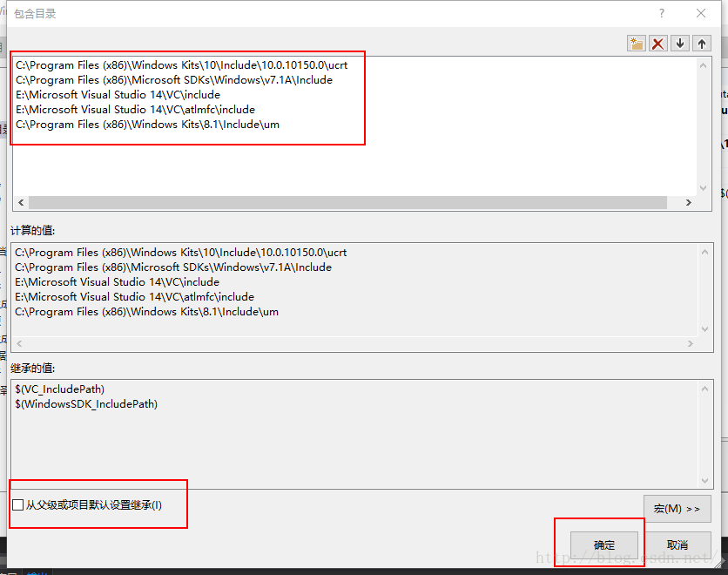Image resolution: width=728 pixels, height=575 pixels.
Task: Delete selected line with red X icon
Action: (657, 44)
